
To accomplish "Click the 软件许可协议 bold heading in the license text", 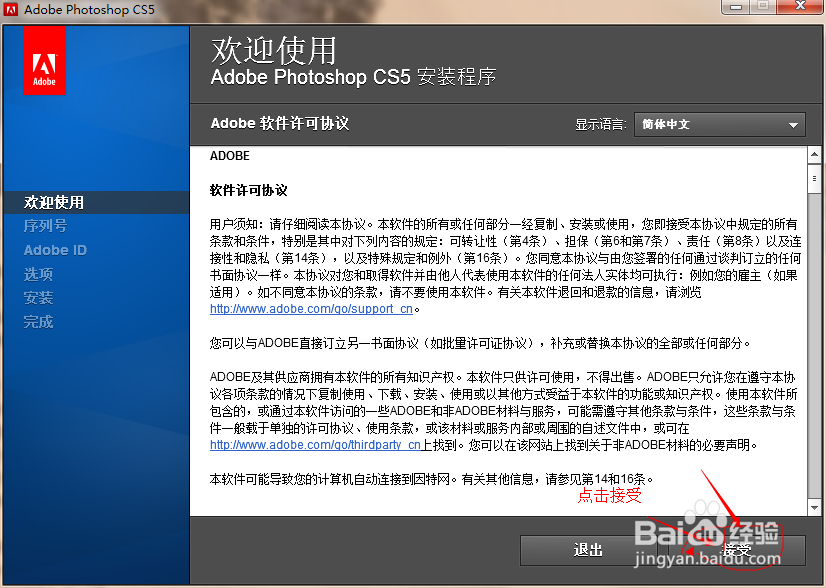I will (249, 190).
